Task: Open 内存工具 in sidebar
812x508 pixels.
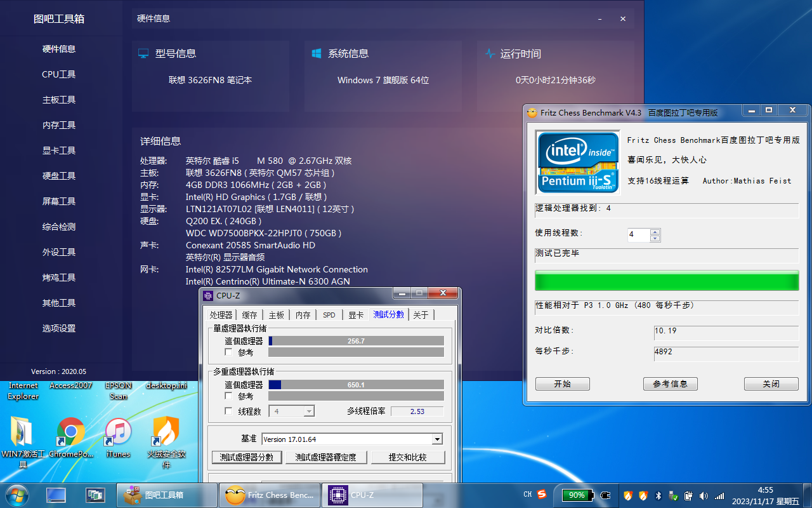Action: coord(59,125)
